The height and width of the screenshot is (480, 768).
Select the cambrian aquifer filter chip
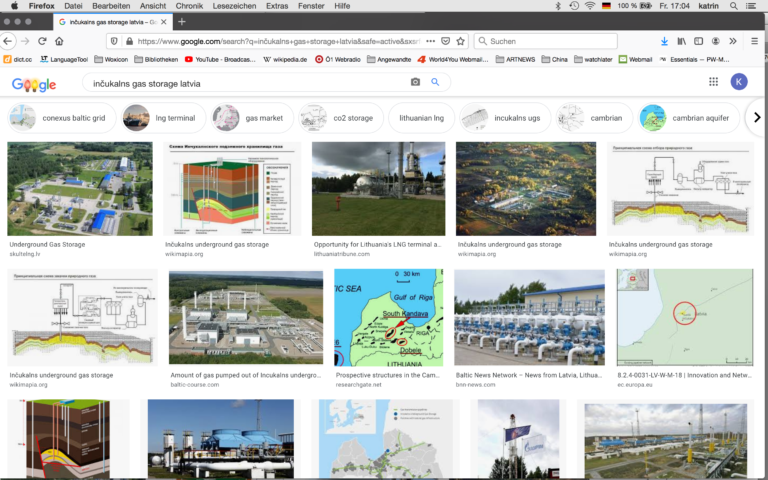[689, 118]
